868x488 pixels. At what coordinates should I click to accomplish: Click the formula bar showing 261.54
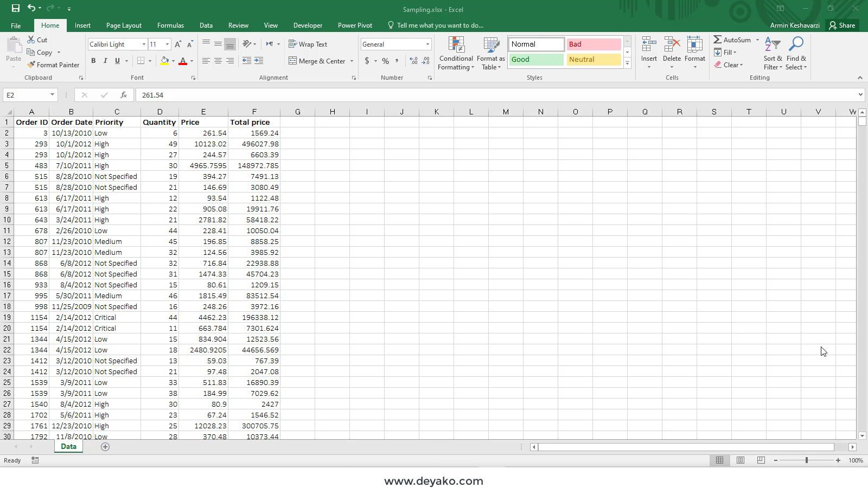coord(495,95)
